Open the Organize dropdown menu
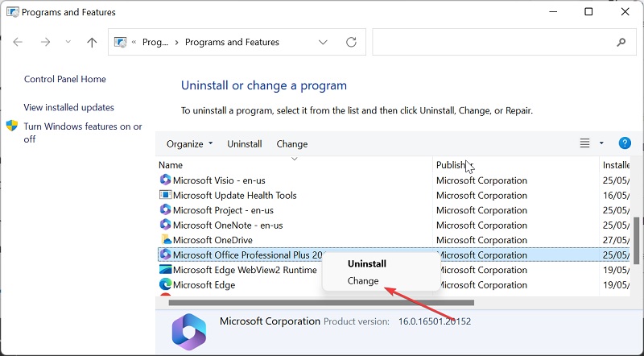Screen dimensions: 644x356 coord(189,144)
